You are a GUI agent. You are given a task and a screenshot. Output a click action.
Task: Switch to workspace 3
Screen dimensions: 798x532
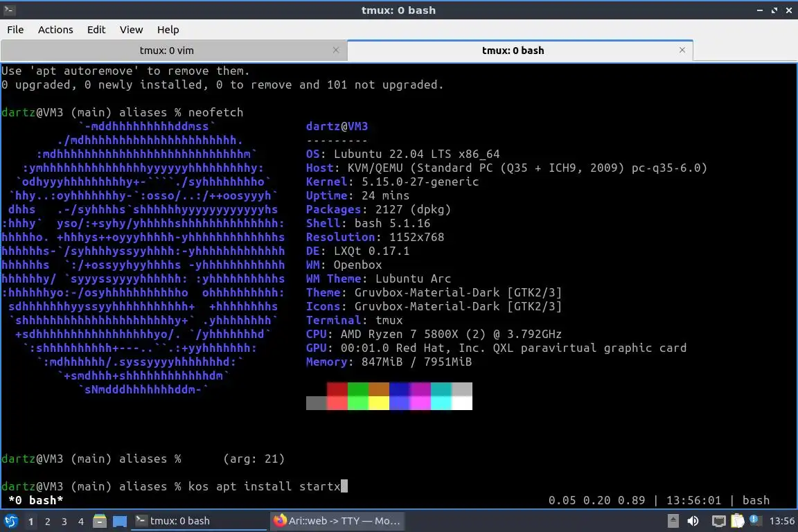click(x=64, y=522)
